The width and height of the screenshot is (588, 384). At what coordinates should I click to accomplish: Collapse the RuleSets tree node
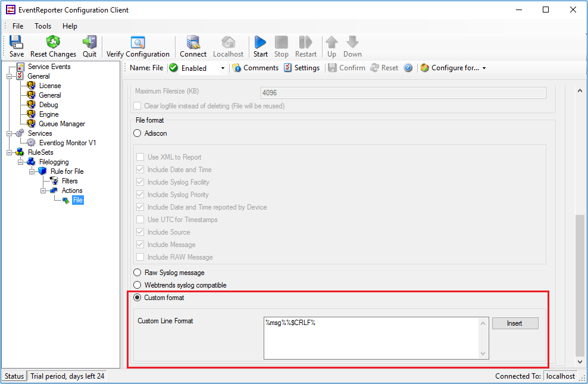pos(9,152)
